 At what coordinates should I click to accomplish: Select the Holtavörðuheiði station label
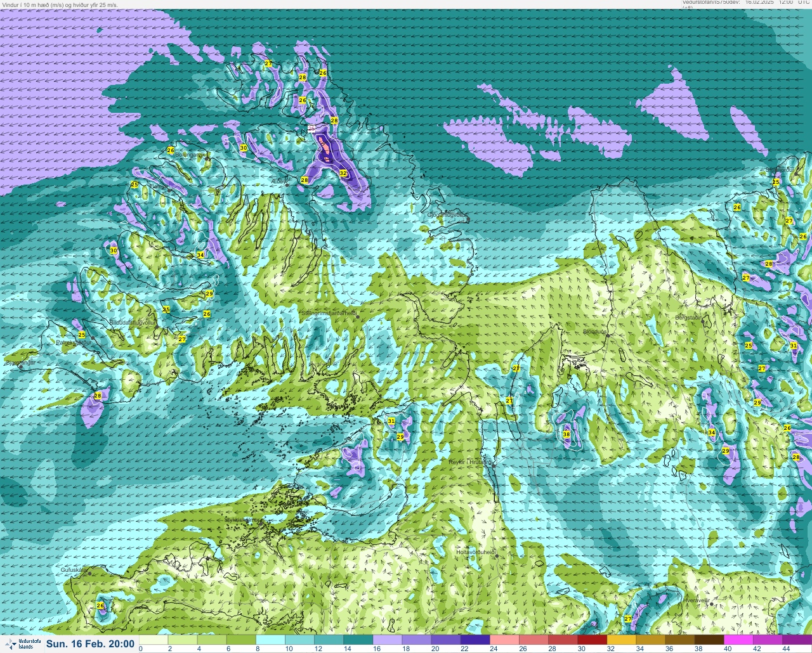(x=476, y=552)
